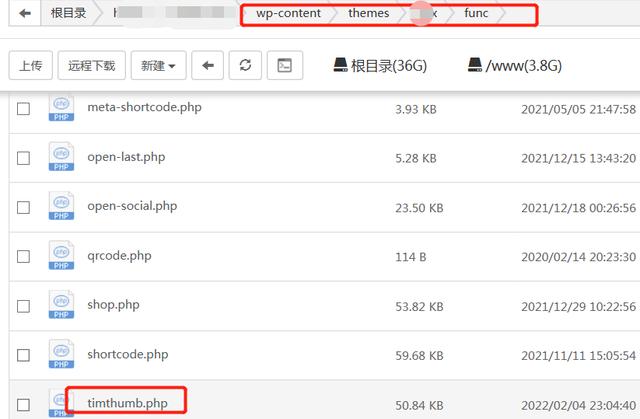Open file qrcode.php
The width and height of the screenshot is (640, 419).
119,256
